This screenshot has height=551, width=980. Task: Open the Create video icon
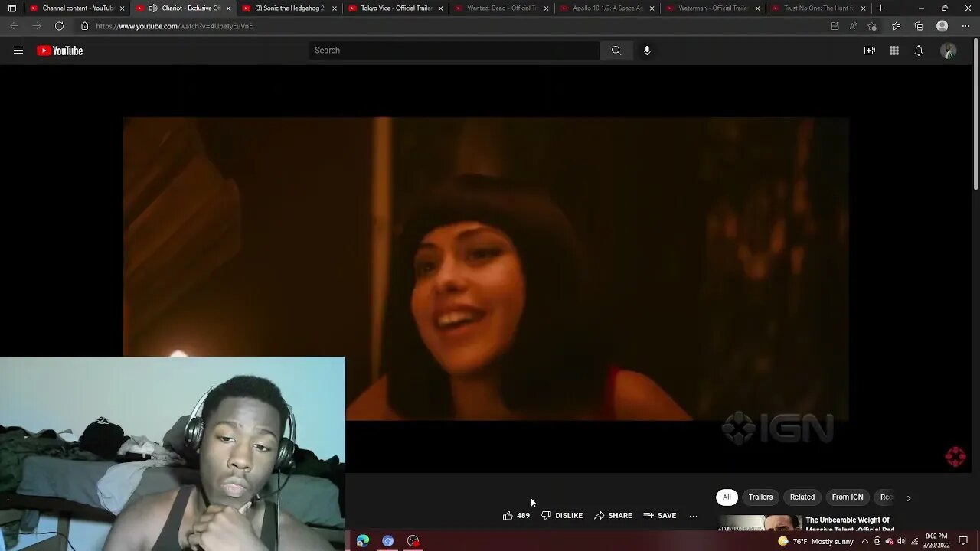(870, 51)
